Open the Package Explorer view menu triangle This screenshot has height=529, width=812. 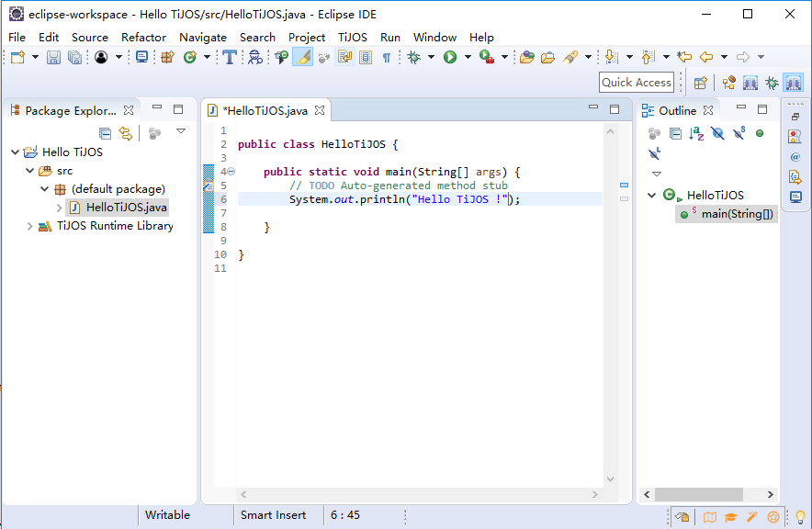181,131
